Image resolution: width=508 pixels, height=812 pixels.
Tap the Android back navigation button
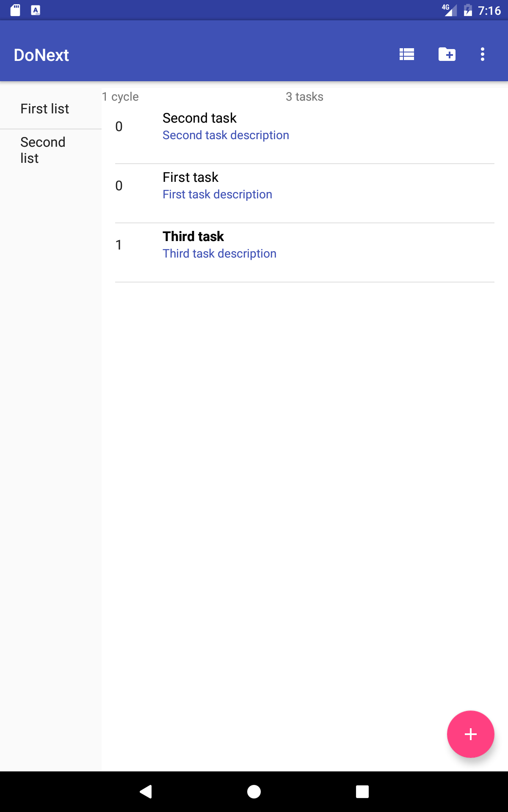pos(146,791)
